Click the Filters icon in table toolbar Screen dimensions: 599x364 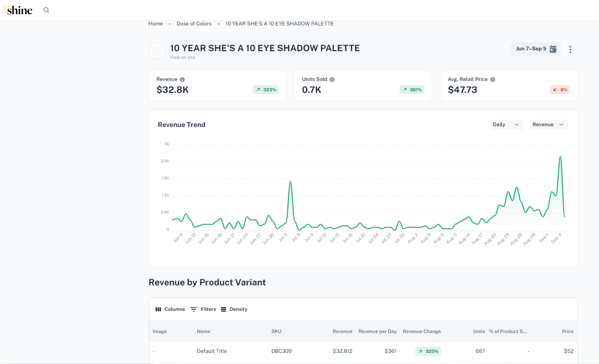(x=194, y=309)
